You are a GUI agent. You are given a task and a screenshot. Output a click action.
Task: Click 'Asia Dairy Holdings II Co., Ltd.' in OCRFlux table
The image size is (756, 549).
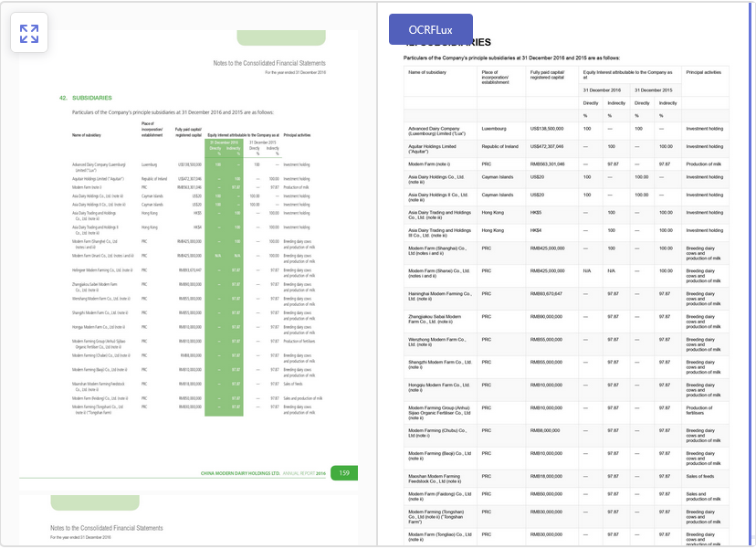coord(438,197)
